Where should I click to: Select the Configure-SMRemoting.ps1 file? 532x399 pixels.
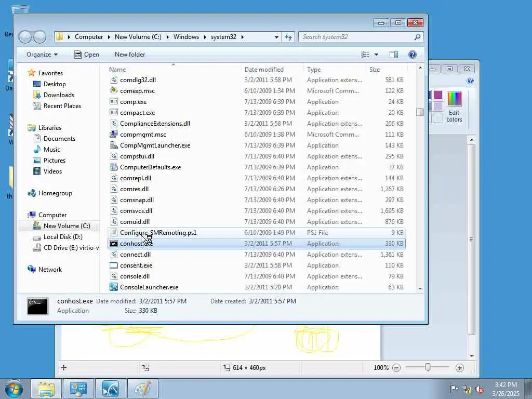[256, 233]
